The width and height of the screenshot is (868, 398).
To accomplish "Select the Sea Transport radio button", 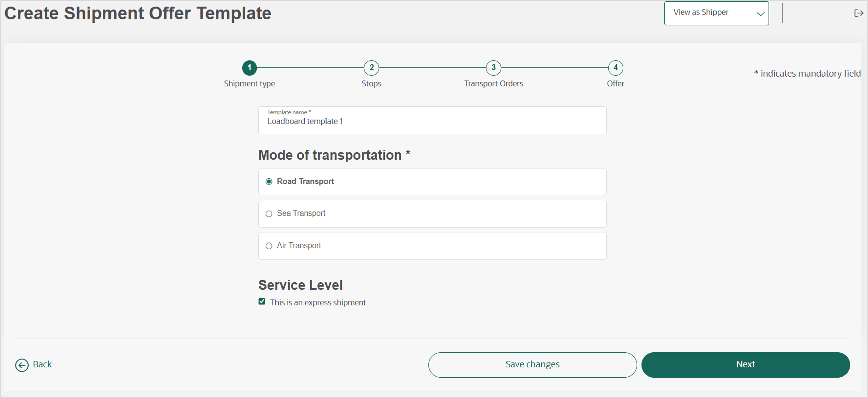I will coord(269,214).
